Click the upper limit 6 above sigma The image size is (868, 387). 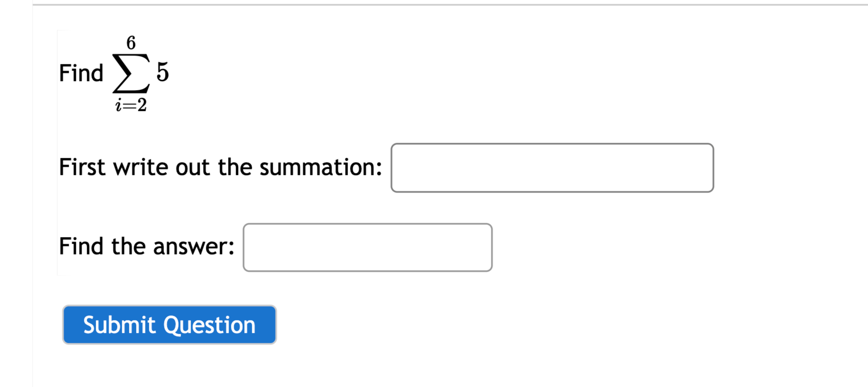(x=131, y=42)
